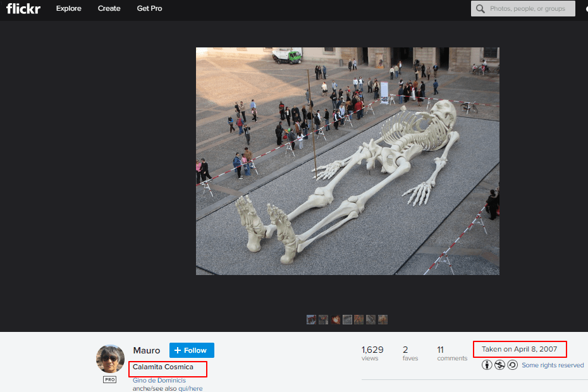The width and height of the screenshot is (588, 392).
Task: Open the Some rights reserved link
Action: click(553, 365)
